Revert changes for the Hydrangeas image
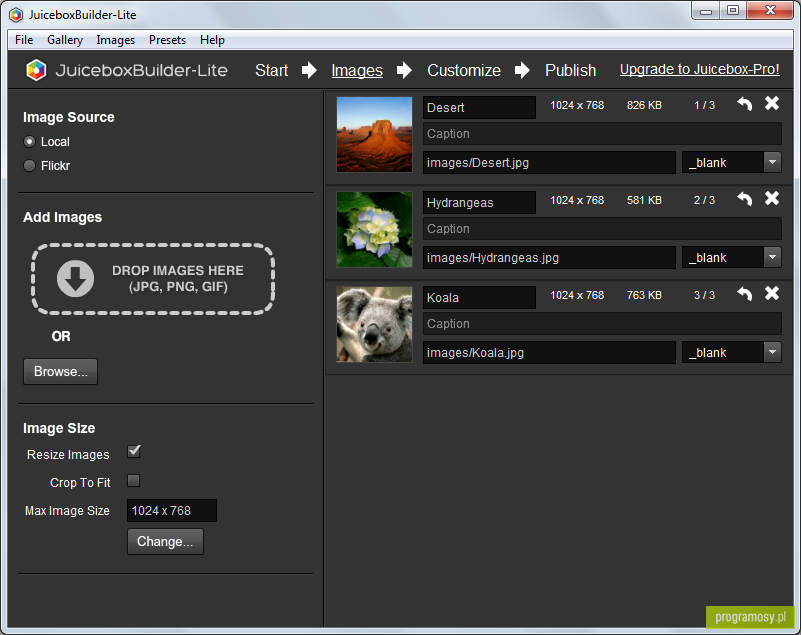The width and height of the screenshot is (801, 635). click(745, 199)
